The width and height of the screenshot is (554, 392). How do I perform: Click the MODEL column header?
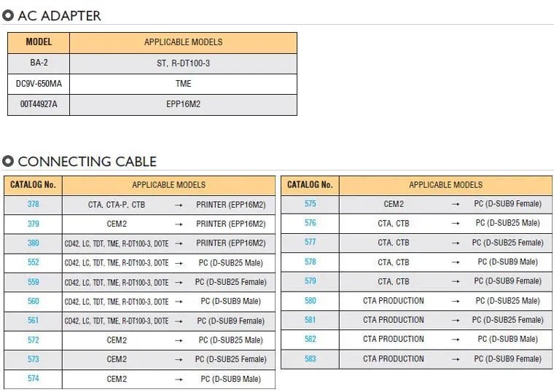[39, 42]
